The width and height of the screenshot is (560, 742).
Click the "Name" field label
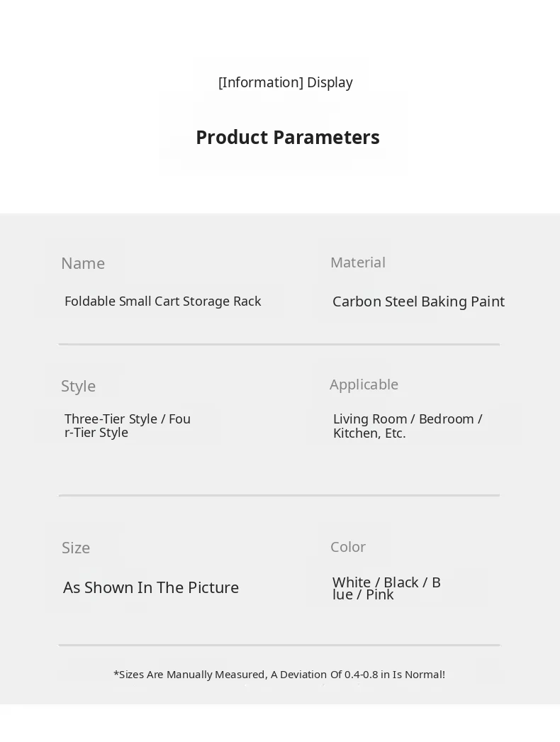click(83, 263)
